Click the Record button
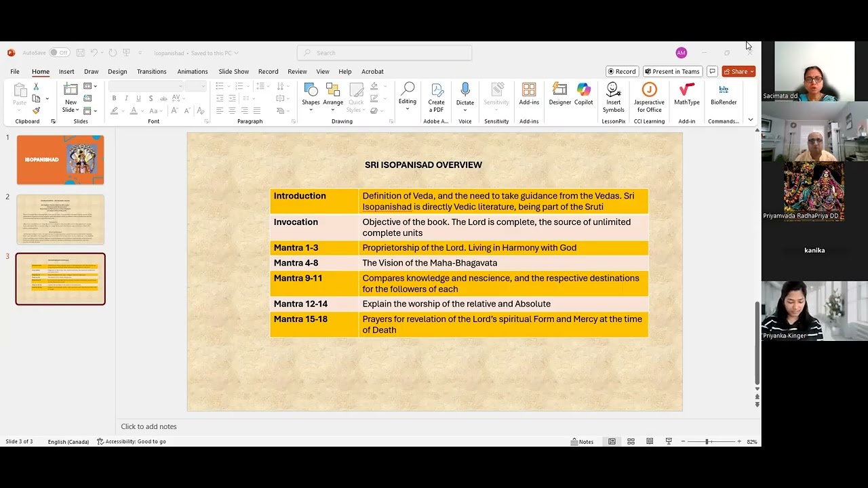Image resolution: width=868 pixels, height=488 pixels. click(x=622, y=71)
